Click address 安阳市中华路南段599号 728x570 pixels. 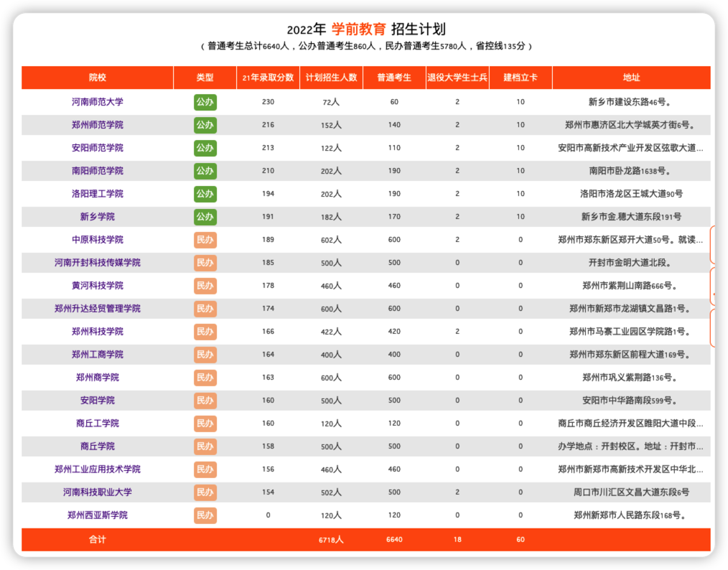[630, 401]
